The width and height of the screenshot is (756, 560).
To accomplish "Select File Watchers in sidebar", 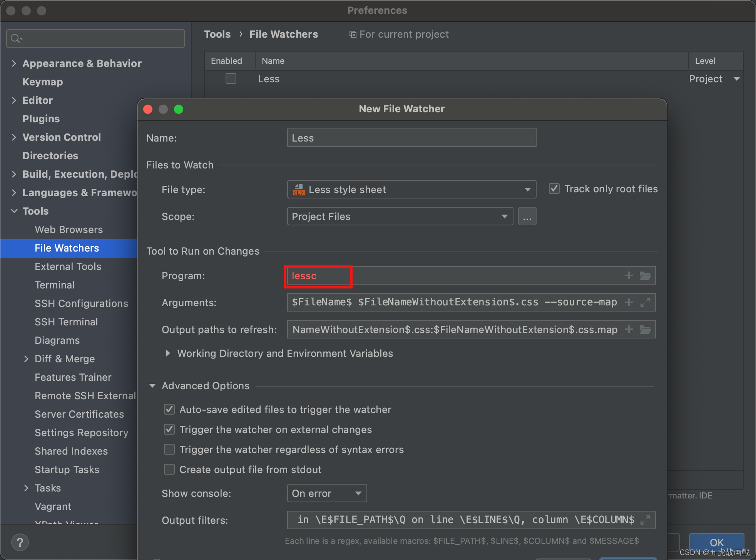I will (x=67, y=248).
